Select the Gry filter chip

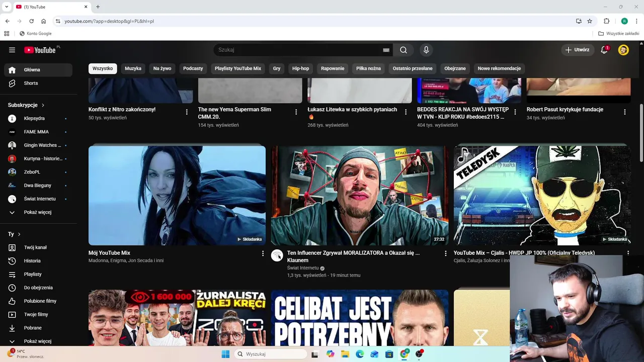tap(277, 68)
